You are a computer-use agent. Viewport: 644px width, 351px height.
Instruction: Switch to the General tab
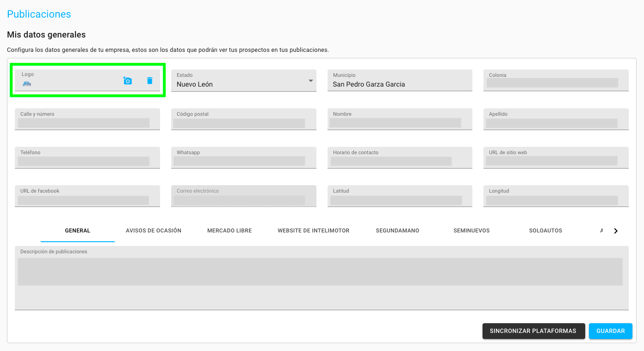[78, 231]
